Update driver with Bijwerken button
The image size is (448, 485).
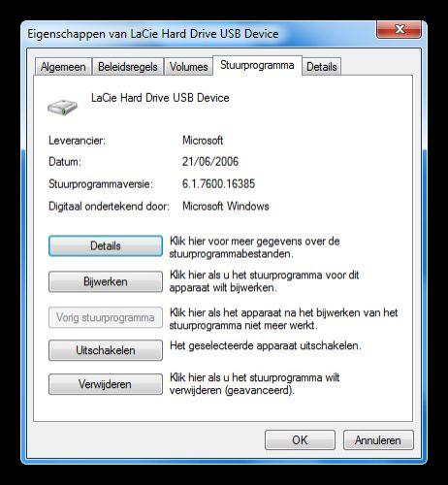pyautogui.click(x=106, y=281)
